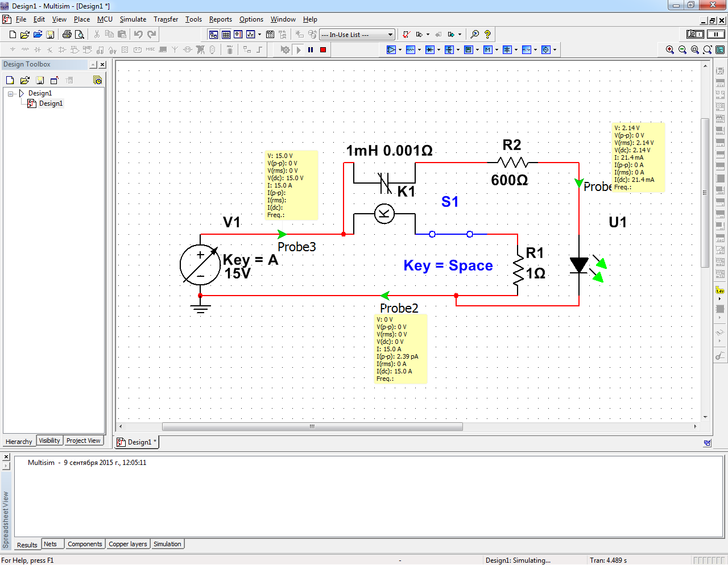
Task: Click the horizontal scrollbar under the schematic
Action: coord(312,426)
